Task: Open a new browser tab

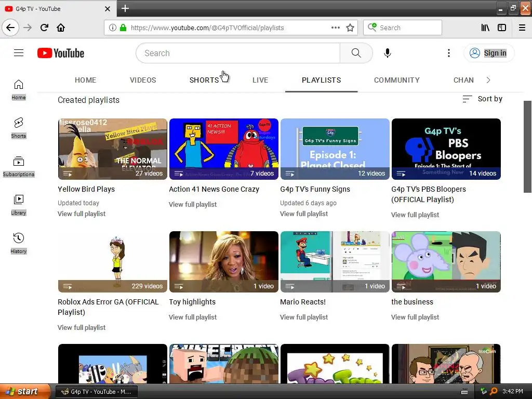Action: pos(125,8)
